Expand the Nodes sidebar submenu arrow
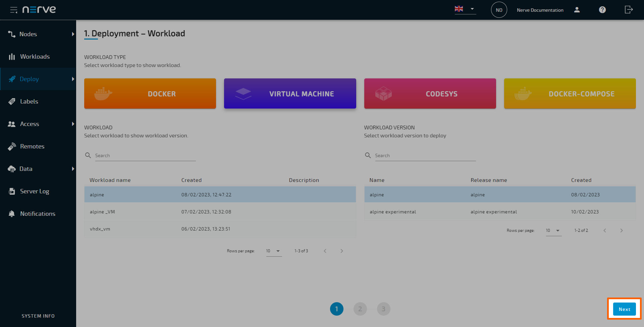Screen dimensions: 644x327 pyautogui.click(x=73, y=34)
